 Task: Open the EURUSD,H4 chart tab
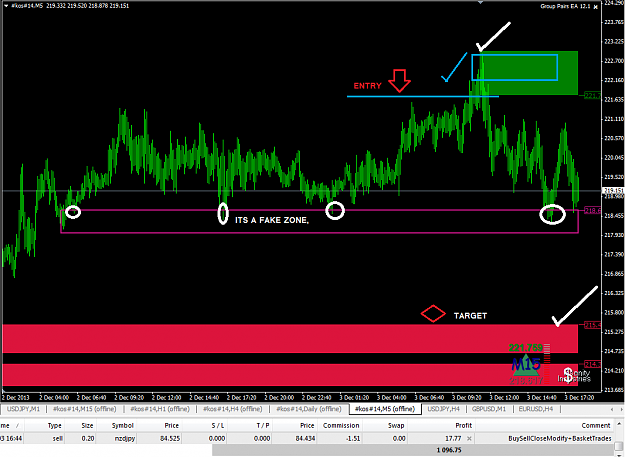[536, 409]
